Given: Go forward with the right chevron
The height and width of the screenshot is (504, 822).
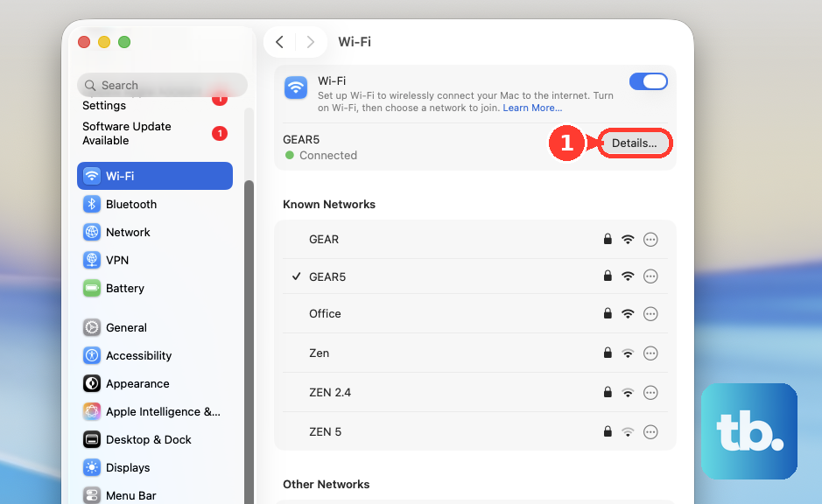Looking at the screenshot, I should (x=311, y=42).
